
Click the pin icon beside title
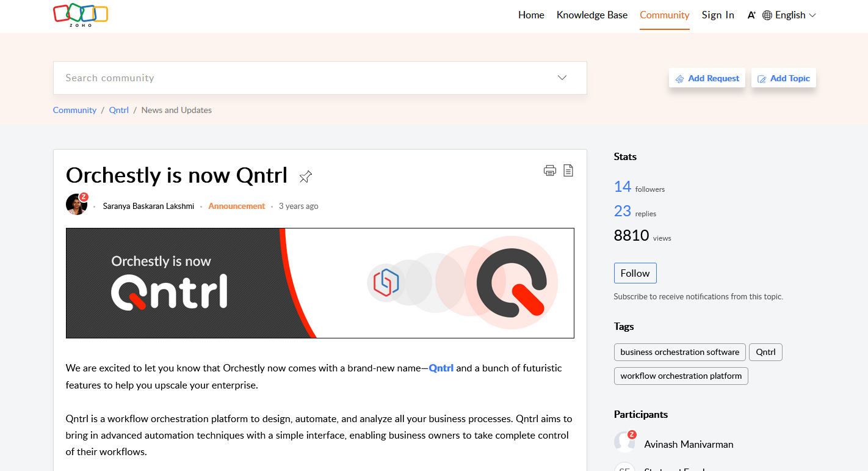click(305, 177)
